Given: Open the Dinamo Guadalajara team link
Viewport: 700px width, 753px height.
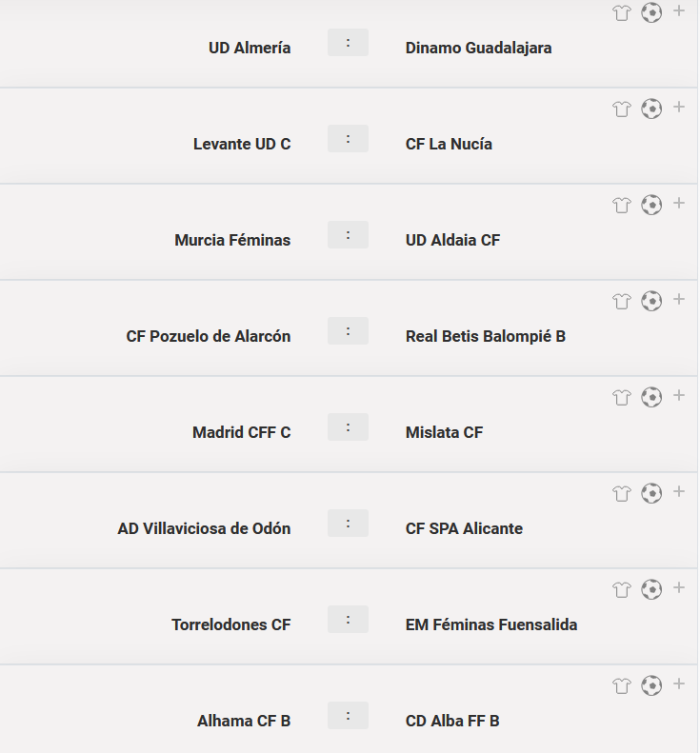Looking at the screenshot, I should [478, 48].
